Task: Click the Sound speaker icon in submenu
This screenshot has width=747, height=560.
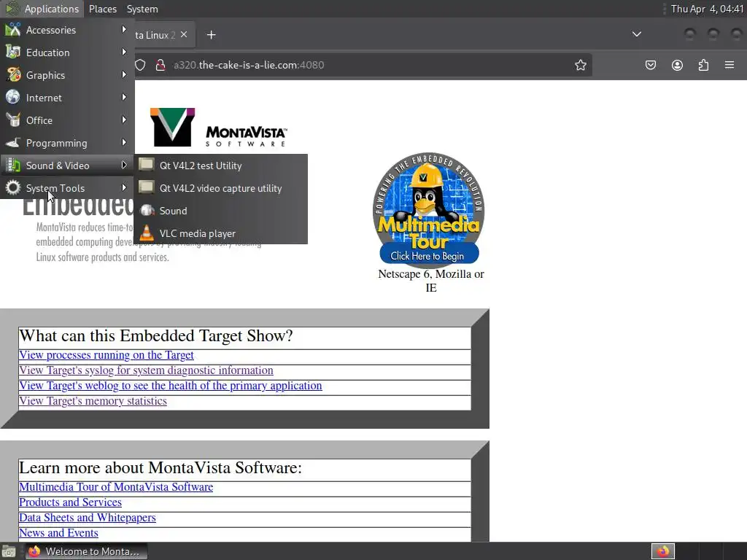Action: click(147, 211)
